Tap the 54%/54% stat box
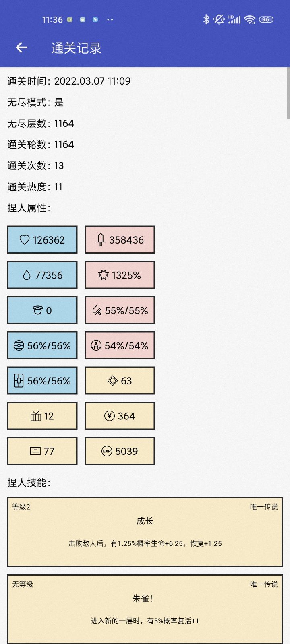 pyautogui.click(x=120, y=345)
